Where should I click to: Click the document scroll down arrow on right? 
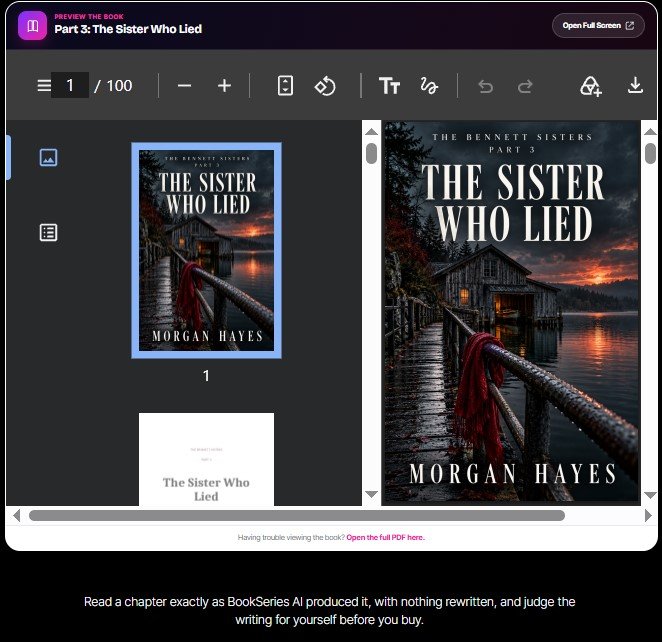coord(650,495)
